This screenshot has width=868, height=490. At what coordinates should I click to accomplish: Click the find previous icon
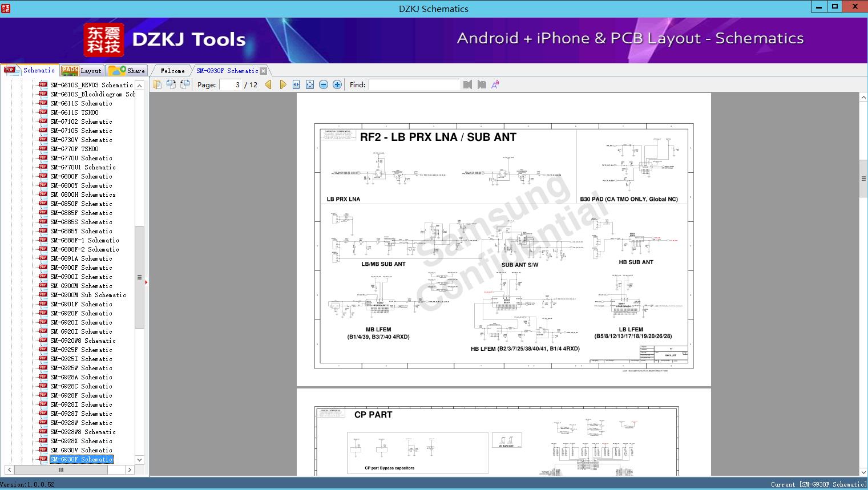tap(468, 84)
